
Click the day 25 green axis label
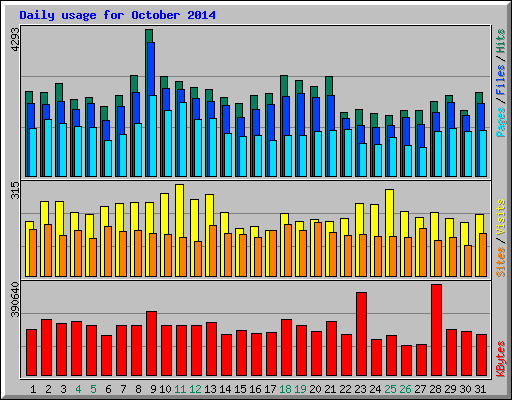tap(390, 389)
